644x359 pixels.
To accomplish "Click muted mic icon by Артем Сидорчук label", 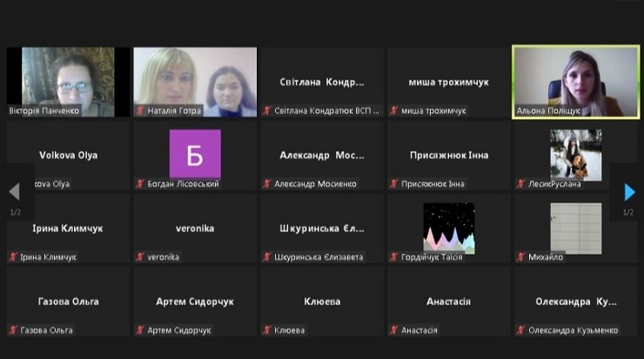I will (140, 330).
